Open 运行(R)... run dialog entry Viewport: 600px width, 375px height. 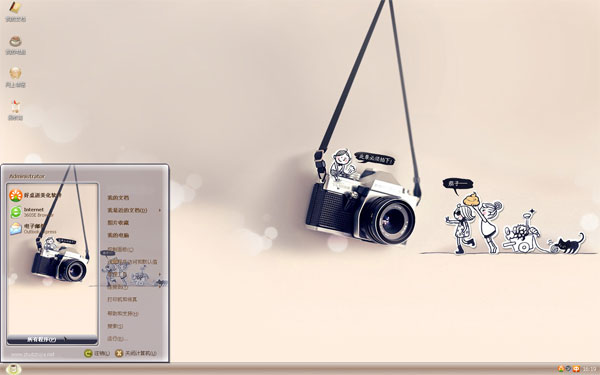click(117, 339)
